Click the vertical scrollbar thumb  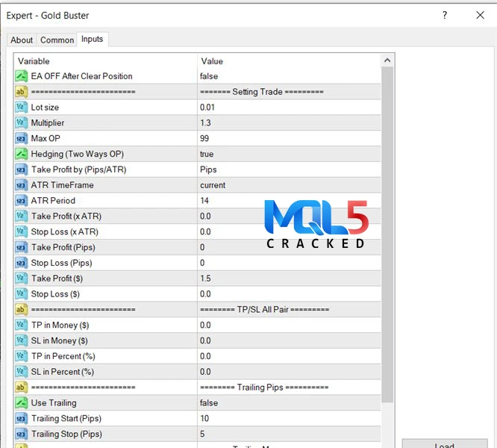(x=387, y=234)
